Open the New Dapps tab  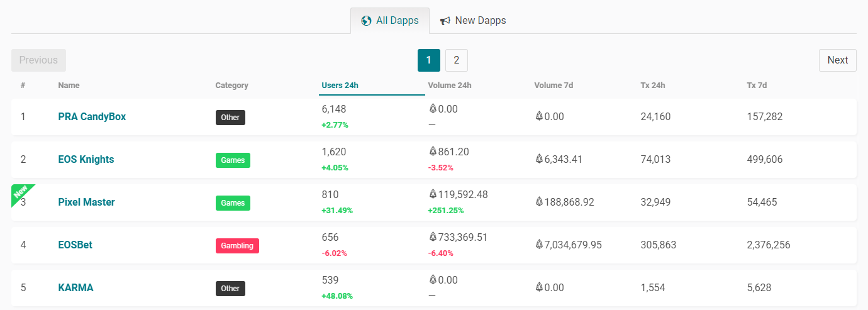point(473,21)
